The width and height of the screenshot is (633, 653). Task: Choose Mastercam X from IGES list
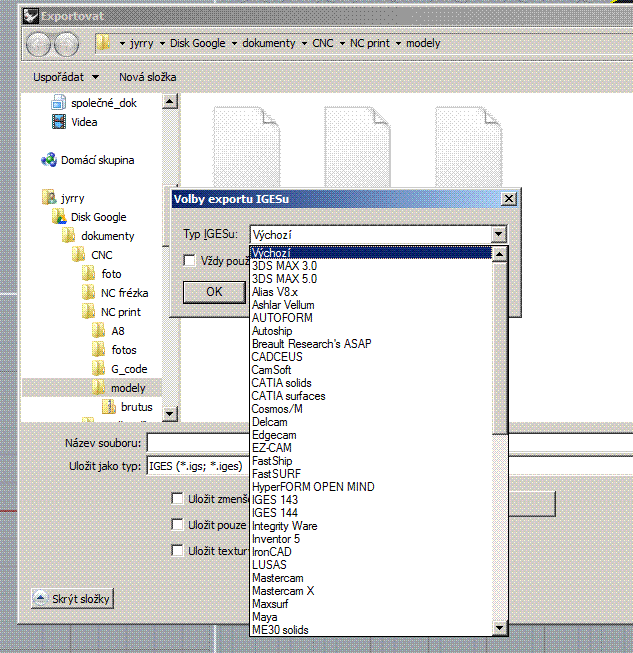coord(283,591)
